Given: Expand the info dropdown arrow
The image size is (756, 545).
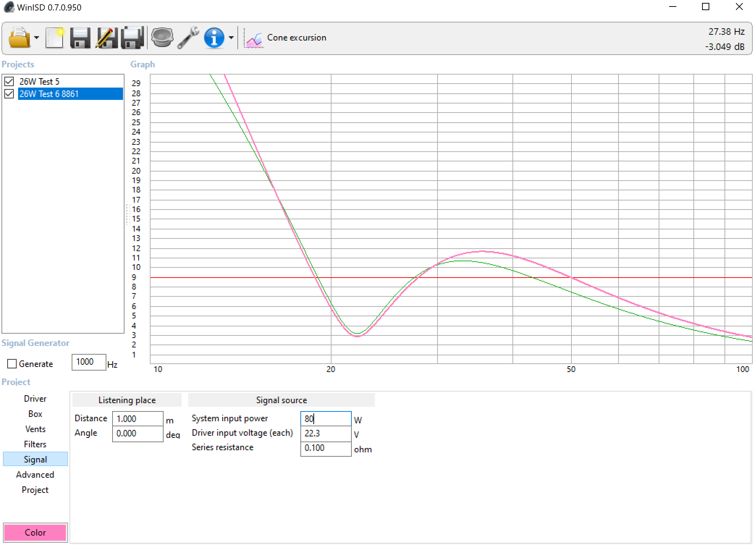Looking at the screenshot, I should coord(231,38).
